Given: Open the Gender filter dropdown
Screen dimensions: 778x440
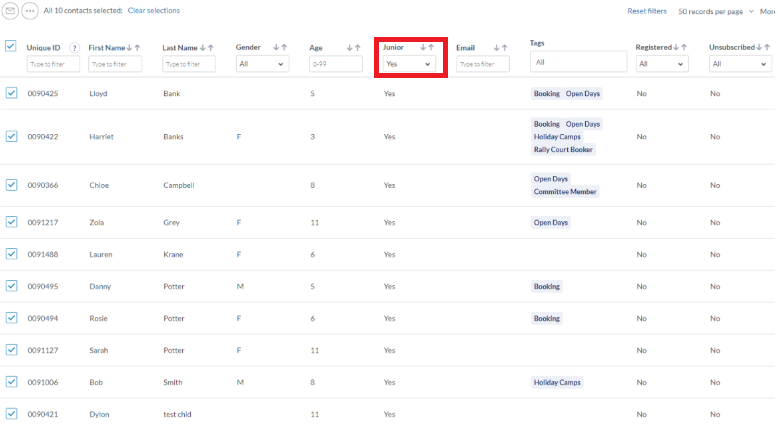Looking at the screenshot, I should click(x=262, y=64).
